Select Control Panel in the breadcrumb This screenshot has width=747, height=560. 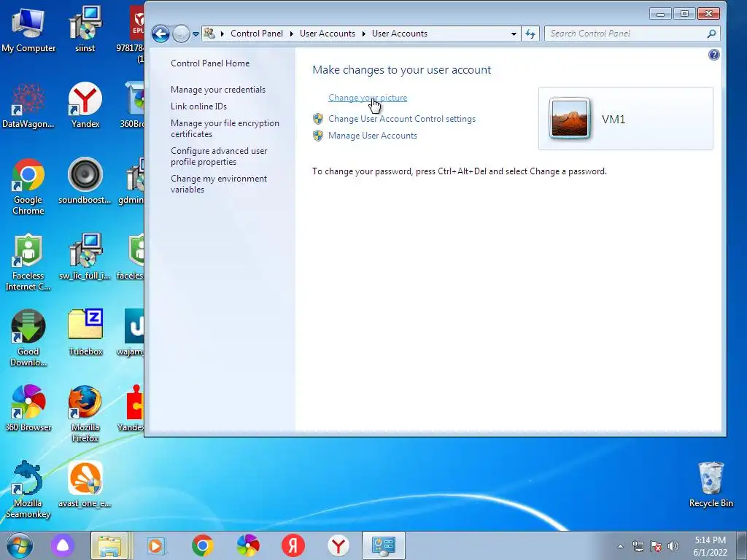(256, 34)
